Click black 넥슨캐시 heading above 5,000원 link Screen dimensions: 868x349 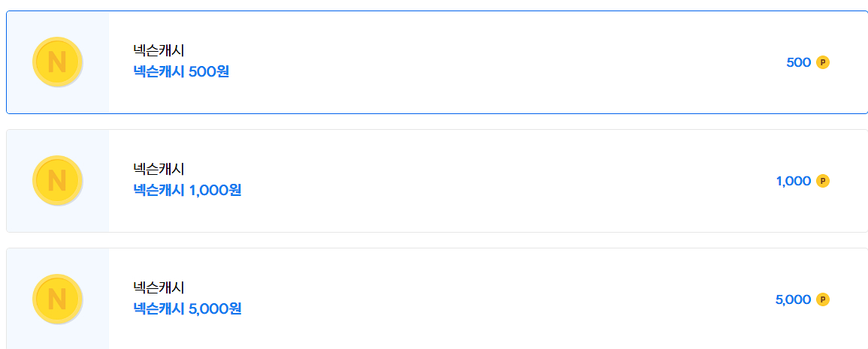coord(159,287)
